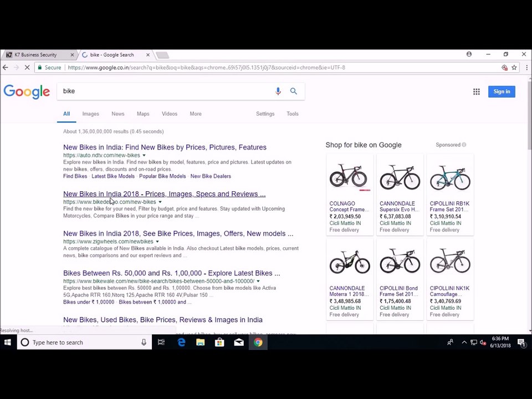Click the blocked content icon in address bar
Image resolution: width=532 pixels, height=399 pixels.
[504, 68]
